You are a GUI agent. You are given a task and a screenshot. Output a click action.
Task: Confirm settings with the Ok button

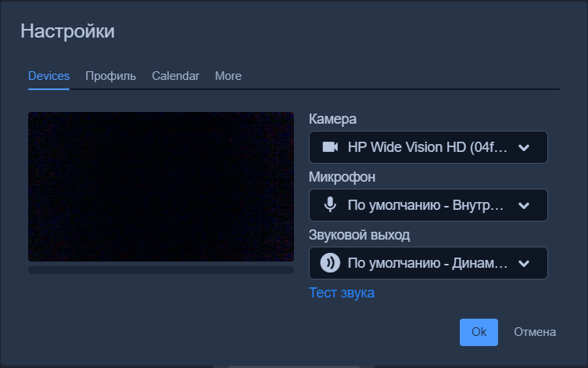[479, 332]
